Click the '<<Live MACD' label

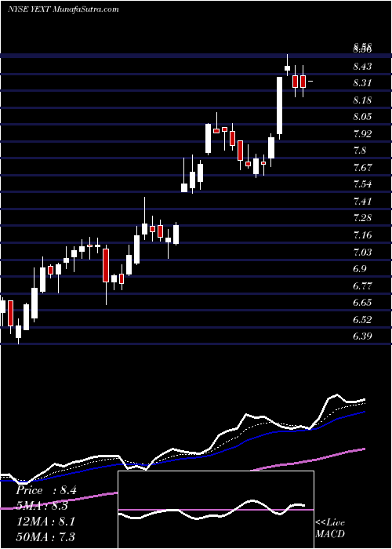click(330, 529)
